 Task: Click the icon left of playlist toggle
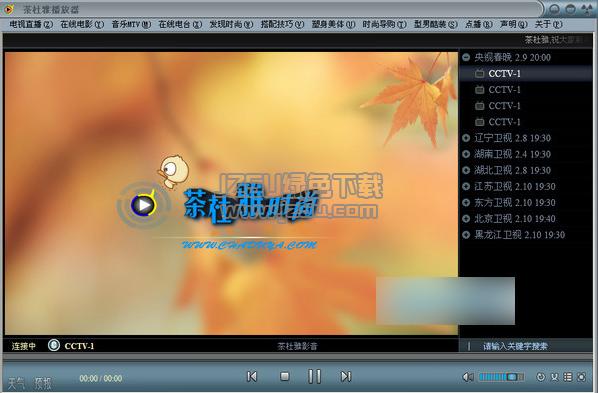554,377
